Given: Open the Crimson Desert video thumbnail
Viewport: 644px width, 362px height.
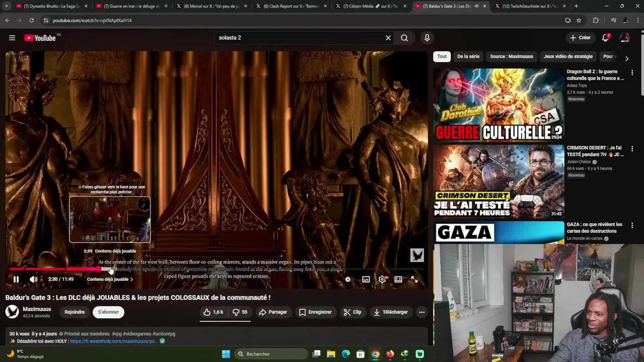Looking at the screenshot, I should [499, 182].
